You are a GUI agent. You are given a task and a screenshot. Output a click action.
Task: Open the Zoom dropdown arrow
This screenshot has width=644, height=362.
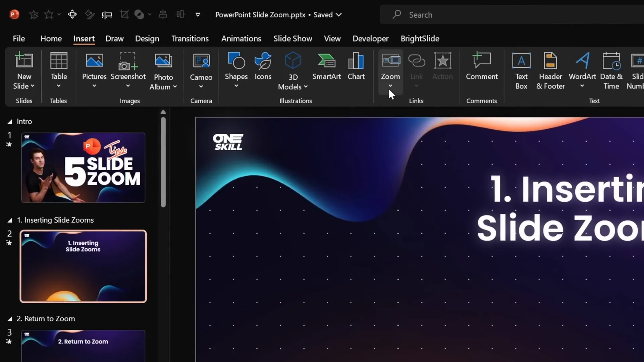390,86
